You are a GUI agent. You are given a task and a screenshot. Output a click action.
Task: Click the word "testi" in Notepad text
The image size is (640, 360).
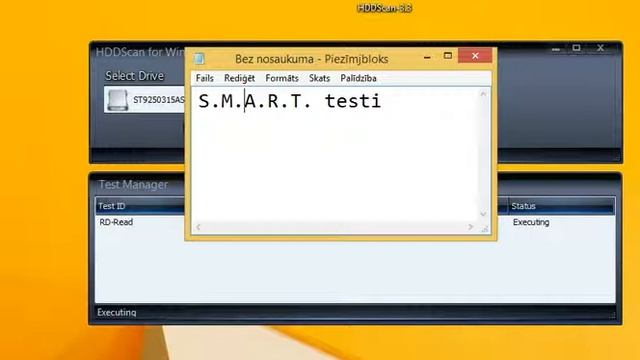click(353, 101)
